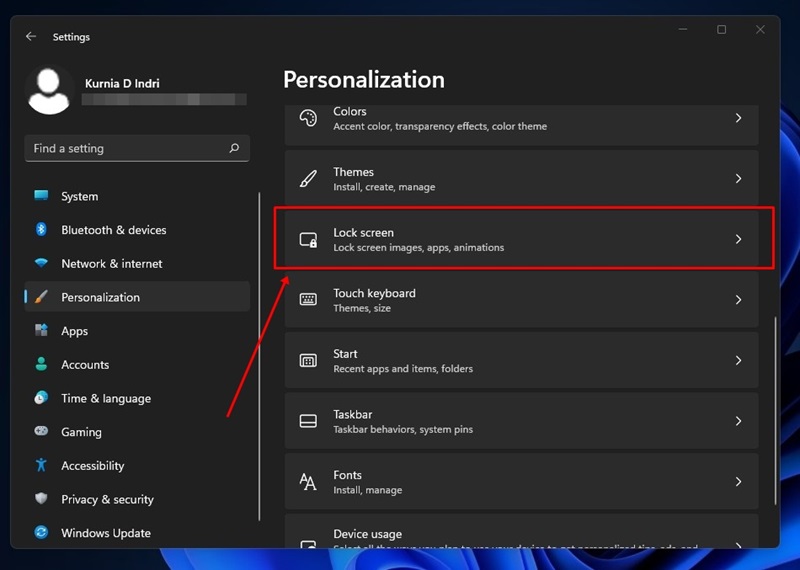800x570 pixels.
Task: Open Lock screen via its chevron
Action: (x=738, y=239)
